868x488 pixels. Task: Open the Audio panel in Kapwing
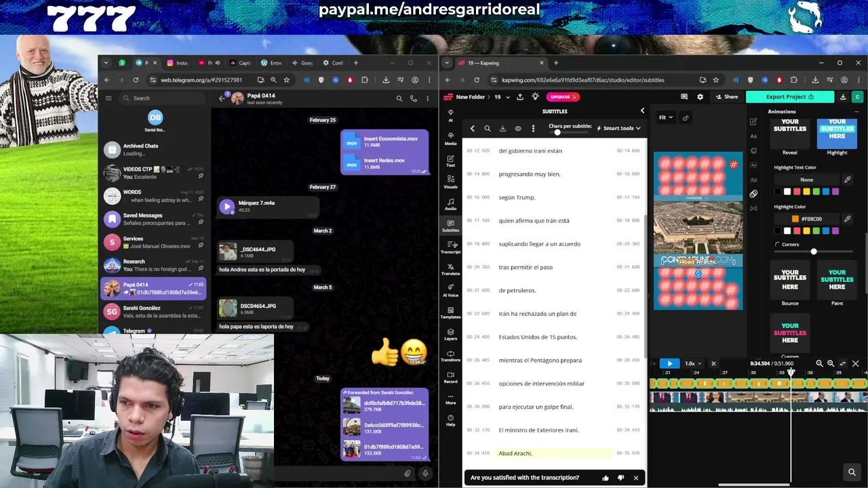(450, 204)
